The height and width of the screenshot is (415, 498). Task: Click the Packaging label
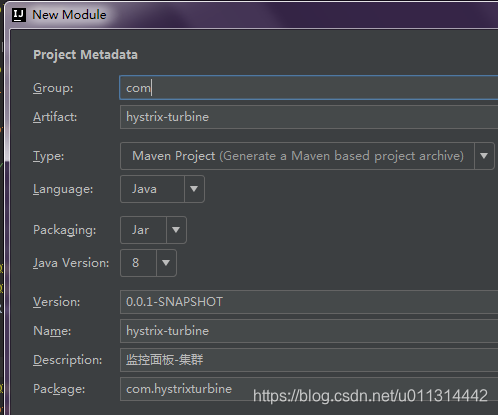pos(65,230)
